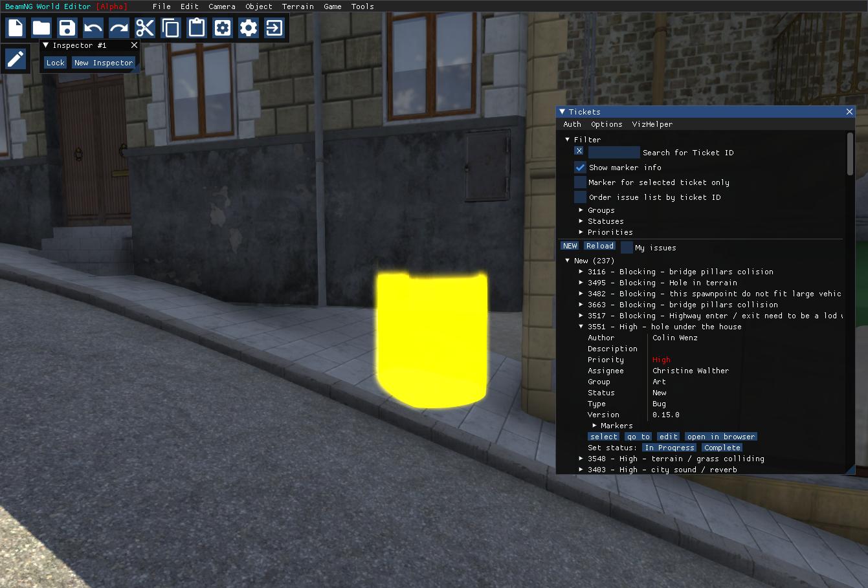Expand ticket 3495 Hole in terrain
This screenshot has width=868, height=588.
pyautogui.click(x=581, y=283)
